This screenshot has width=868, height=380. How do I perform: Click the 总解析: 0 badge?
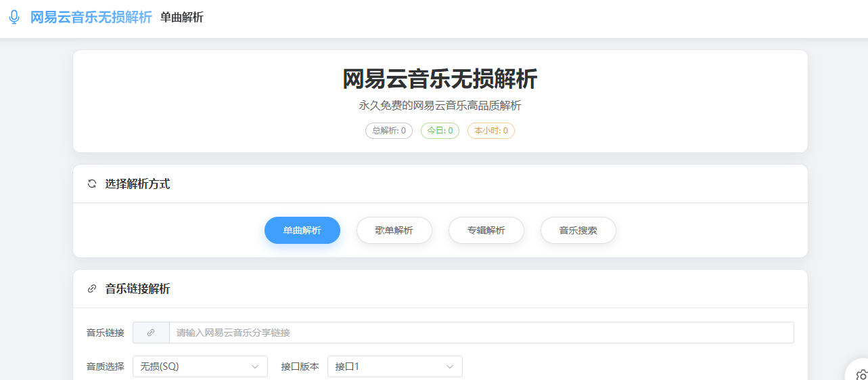tap(389, 131)
